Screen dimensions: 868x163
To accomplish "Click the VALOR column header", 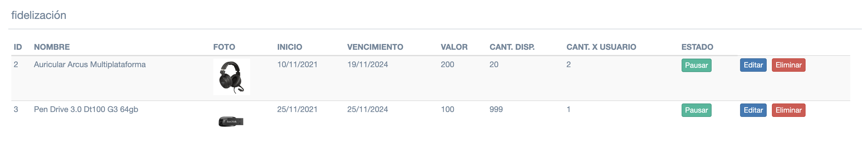I will click(x=454, y=47).
